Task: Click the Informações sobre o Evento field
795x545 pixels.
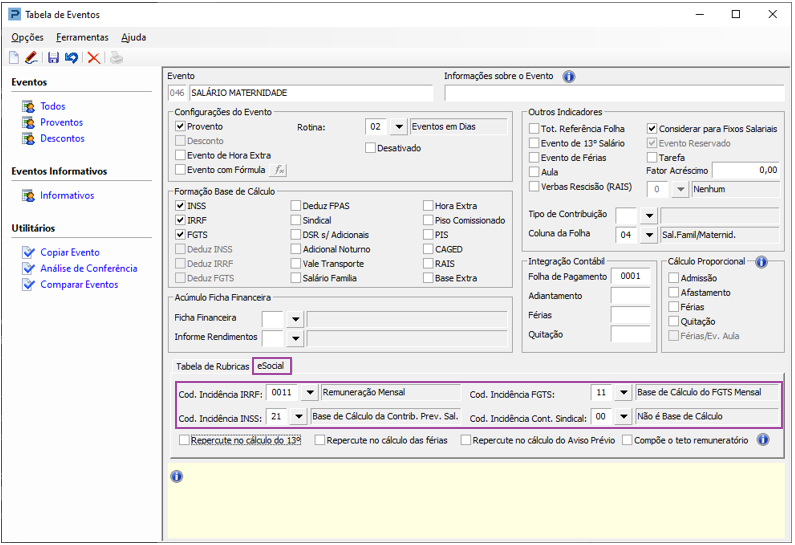Action: [615, 93]
